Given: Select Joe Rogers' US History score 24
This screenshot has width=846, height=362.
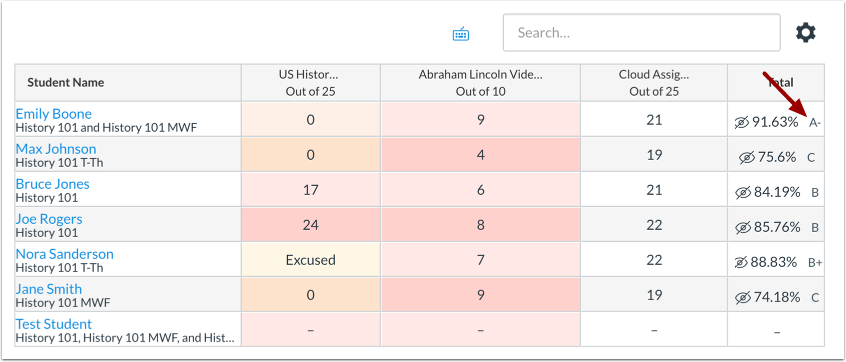Looking at the screenshot, I should click(x=311, y=224).
